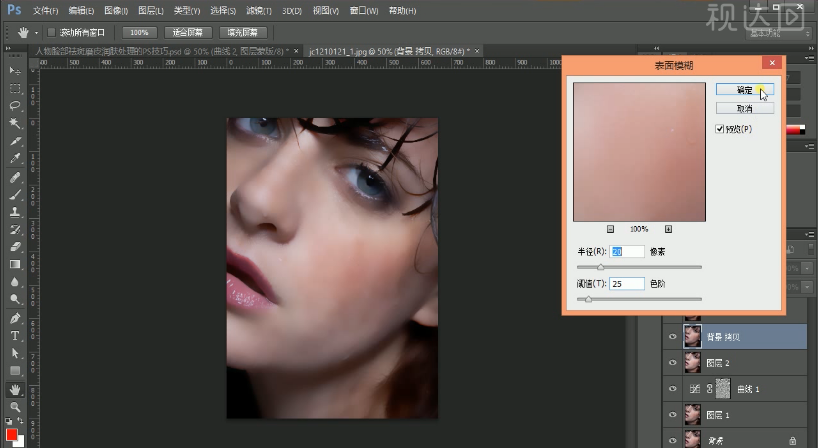This screenshot has height=448, width=818.
Task: Select the Eraser tool
Action: coord(15,247)
